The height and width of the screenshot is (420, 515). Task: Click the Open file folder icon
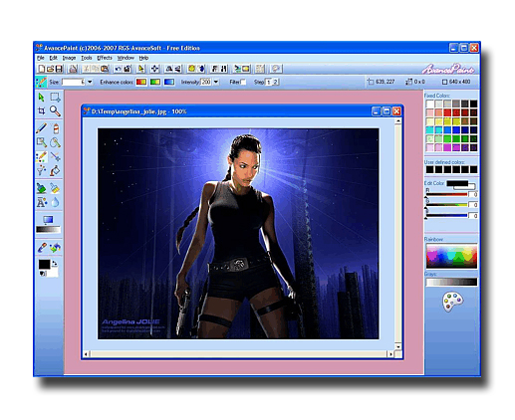50,69
